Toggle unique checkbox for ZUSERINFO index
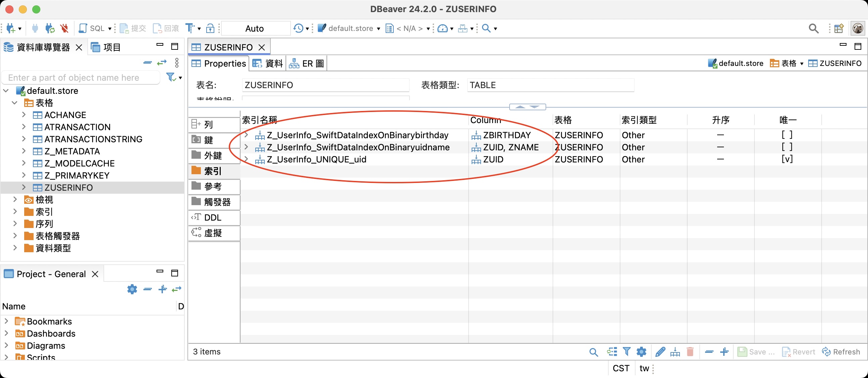Screen dimensions: 868x378 [x=787, y=159]
